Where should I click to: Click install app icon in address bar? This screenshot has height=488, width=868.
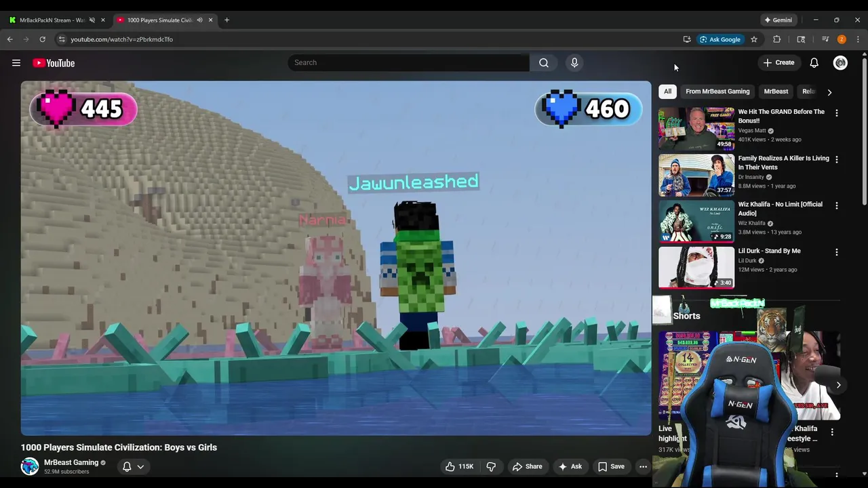pos(687,39)
